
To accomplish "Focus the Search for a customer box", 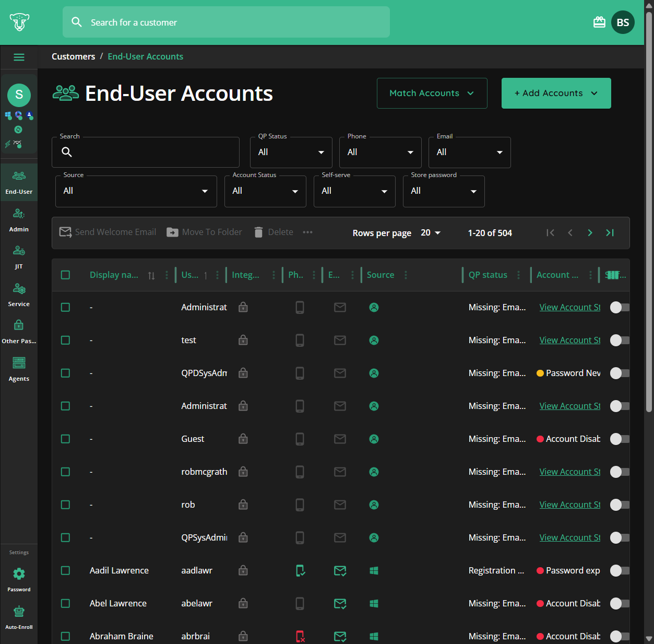I will click(x=226, y=22).
